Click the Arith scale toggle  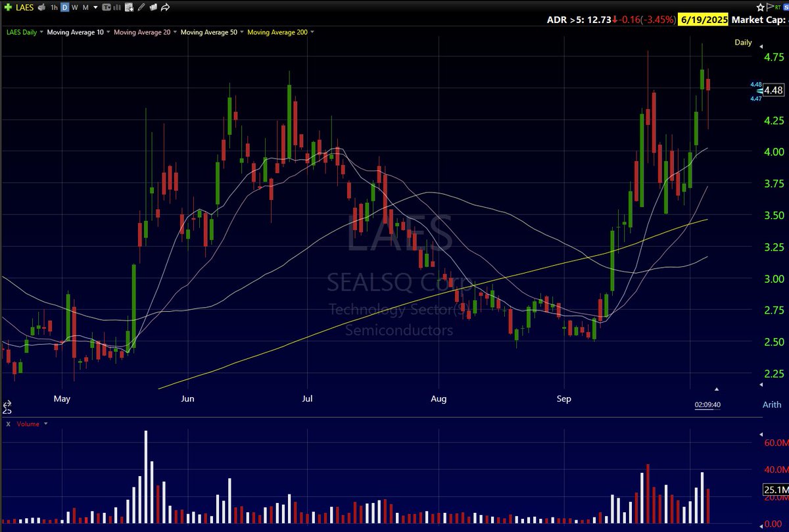[771, 404]
